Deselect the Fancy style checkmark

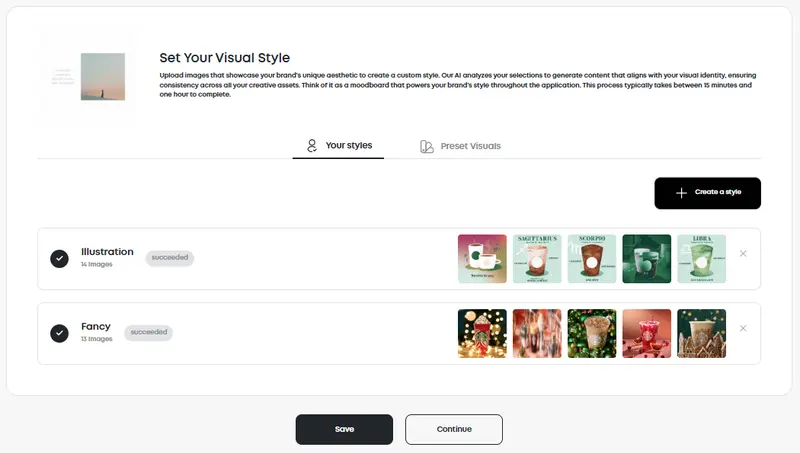[x=59, y=333]
